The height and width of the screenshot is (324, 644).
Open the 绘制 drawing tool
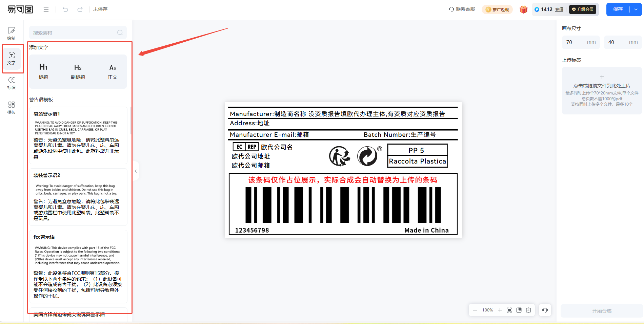(x=12, y=34)
